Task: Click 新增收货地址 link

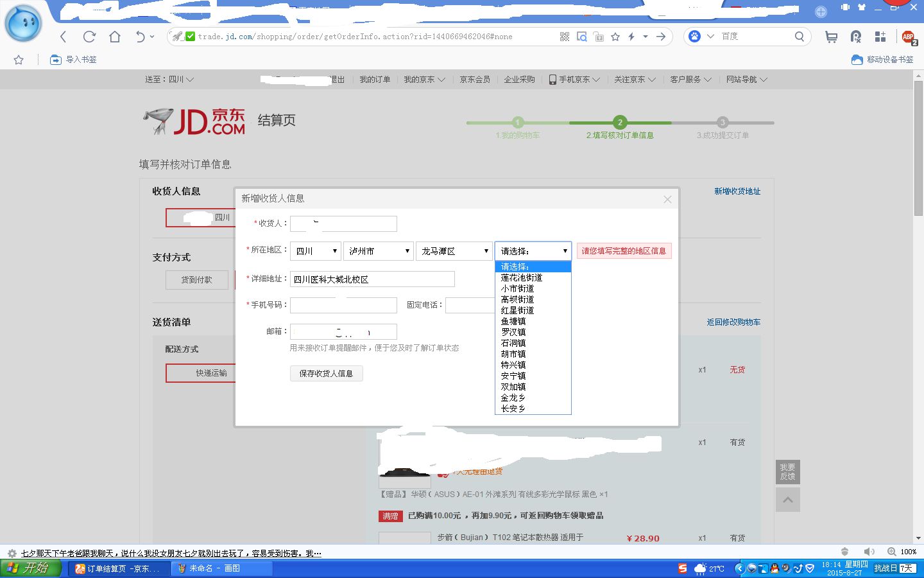Action: point(737,191)
